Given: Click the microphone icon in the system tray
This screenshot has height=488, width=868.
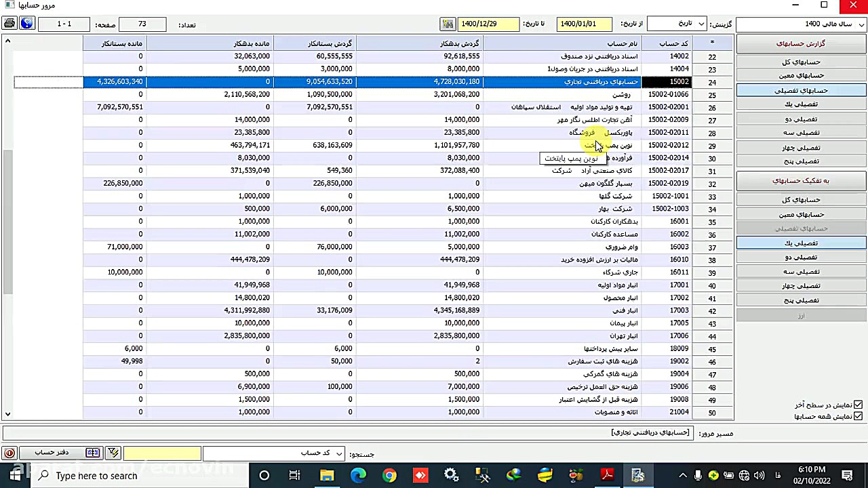Looking at the screenshot, I should pos(698,476).
